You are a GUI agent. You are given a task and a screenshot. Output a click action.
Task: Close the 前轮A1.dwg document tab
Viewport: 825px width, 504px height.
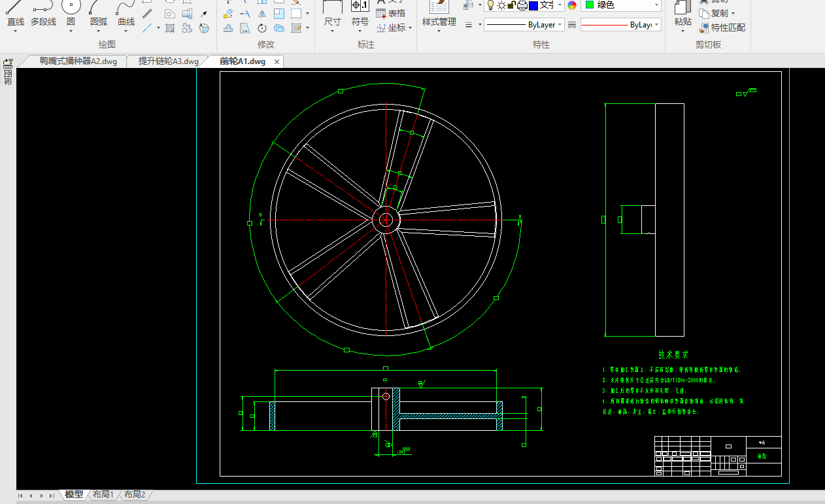[277, 61]
